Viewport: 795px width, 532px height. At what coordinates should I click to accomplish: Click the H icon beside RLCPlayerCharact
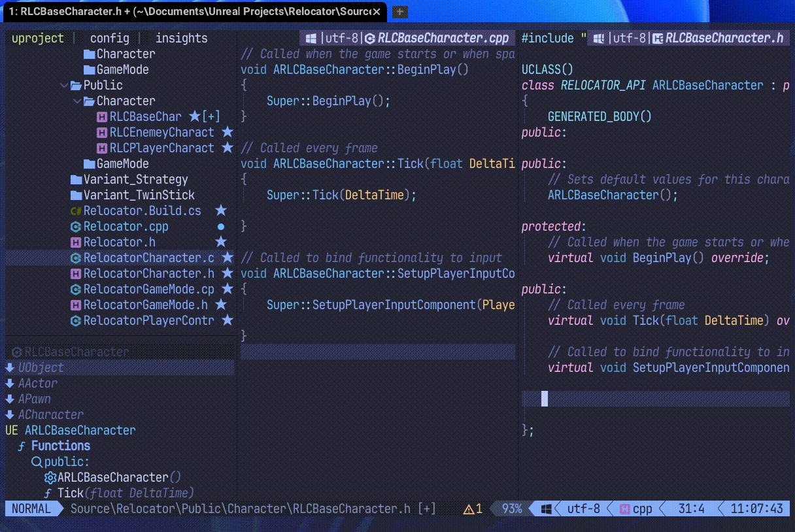point(102,148)
